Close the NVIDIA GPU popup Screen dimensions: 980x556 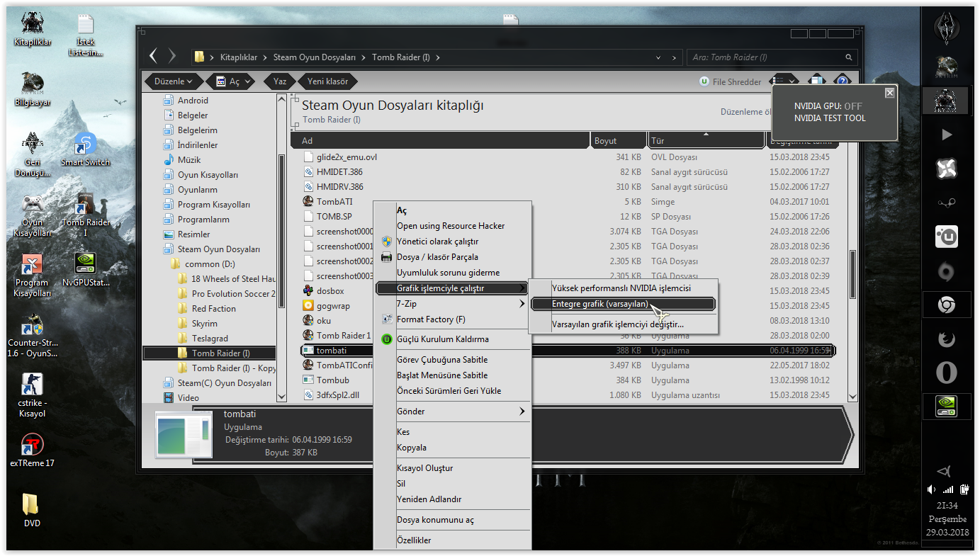(x=889, y=93)
